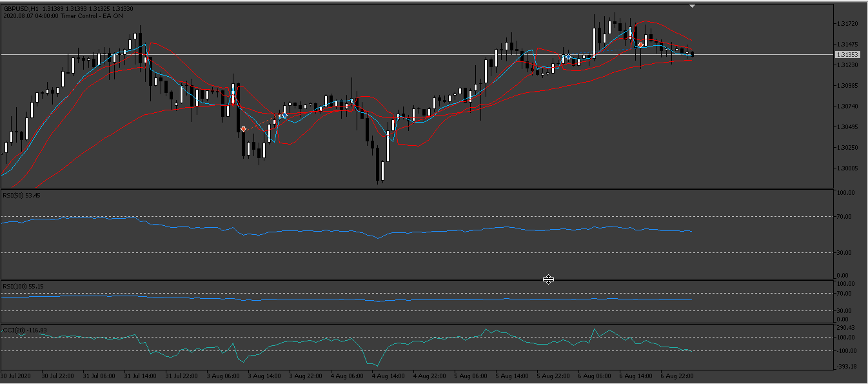Click the 4 Aug 14:00 time label
868x384 pixels.
click(388, 376)
